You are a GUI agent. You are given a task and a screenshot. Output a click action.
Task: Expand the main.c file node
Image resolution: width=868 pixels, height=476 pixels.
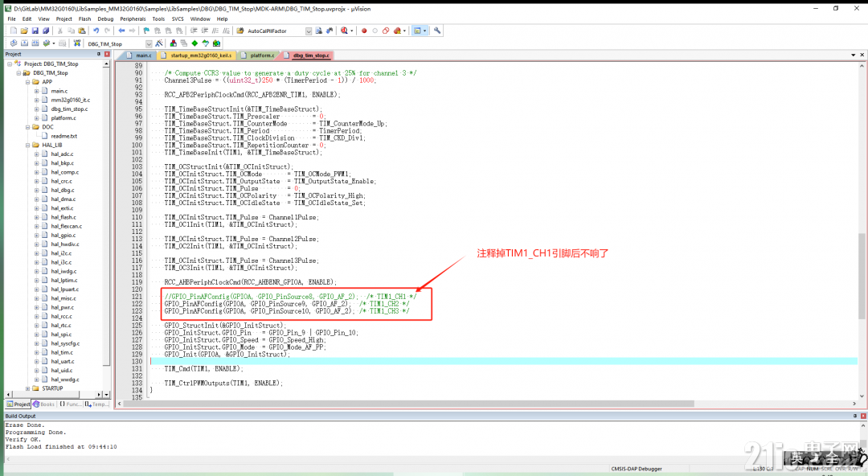click(36, 91)
